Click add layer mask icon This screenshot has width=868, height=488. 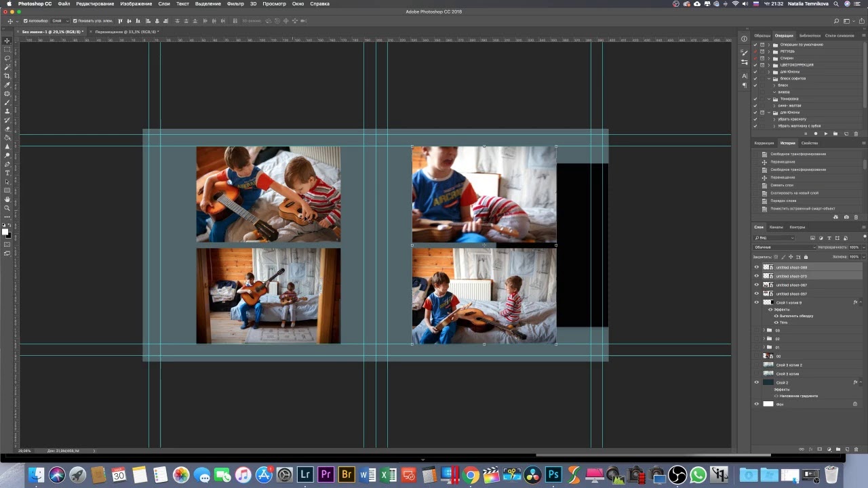(820, 449)
